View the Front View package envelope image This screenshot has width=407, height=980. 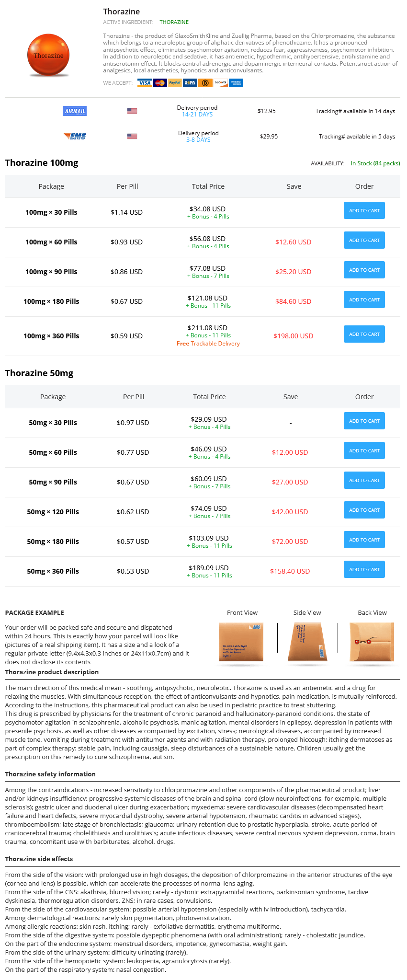tap(241, 642)
